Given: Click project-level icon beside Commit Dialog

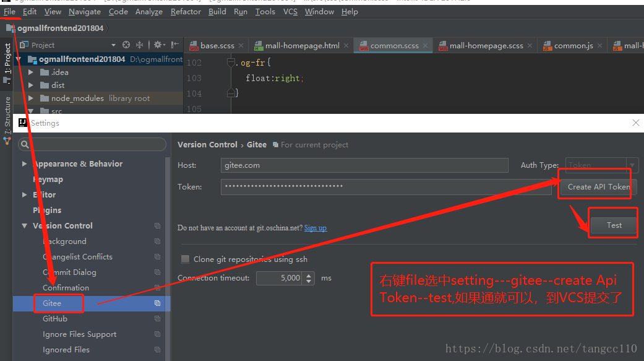Looking at the screenshot, I should [x=157, y=272].
